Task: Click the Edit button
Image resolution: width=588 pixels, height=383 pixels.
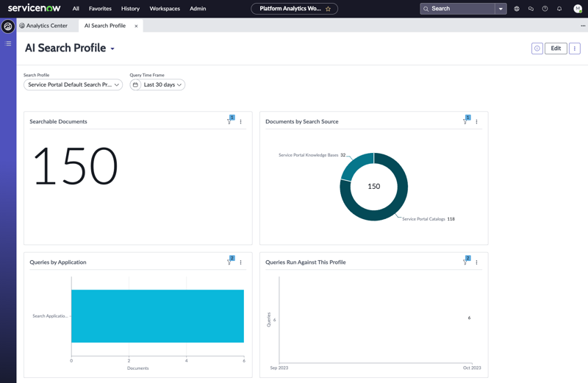Action: pos(556,49)
